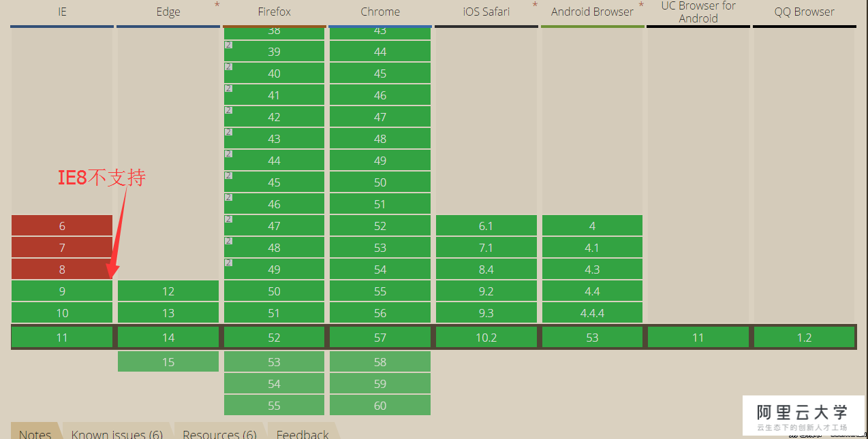The image size is (868, 439).
Task: Click note marker on Firefox 43
Action: coord(228,132)
